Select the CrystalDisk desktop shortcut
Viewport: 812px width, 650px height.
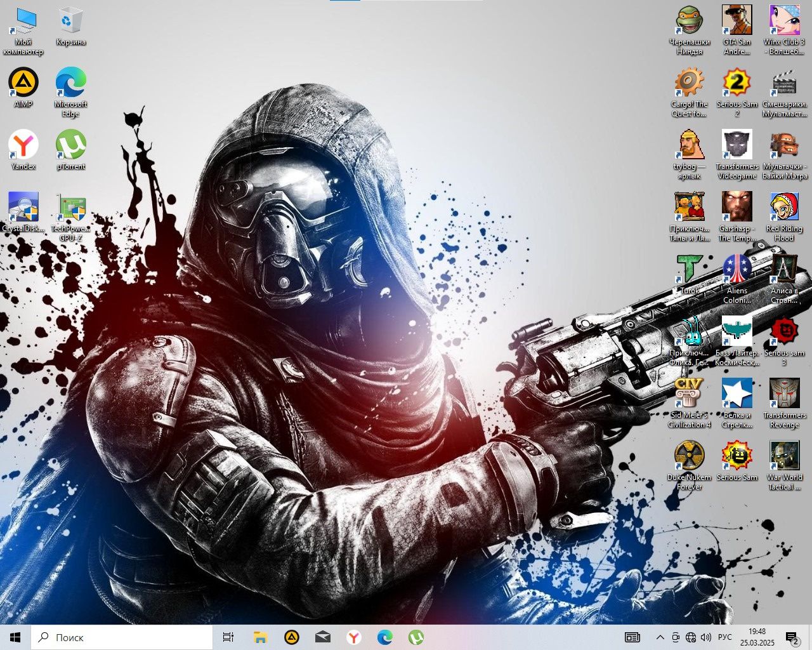[x=23, y=213]
